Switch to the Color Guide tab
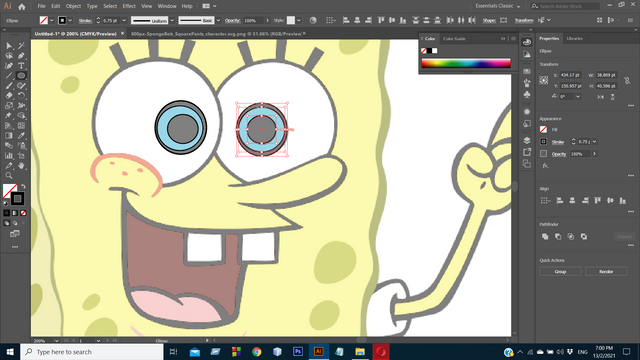640x360 pixels. click(454, 39)
